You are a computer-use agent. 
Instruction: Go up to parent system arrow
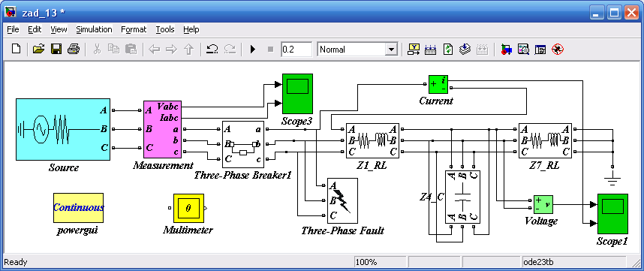(188, 50)
